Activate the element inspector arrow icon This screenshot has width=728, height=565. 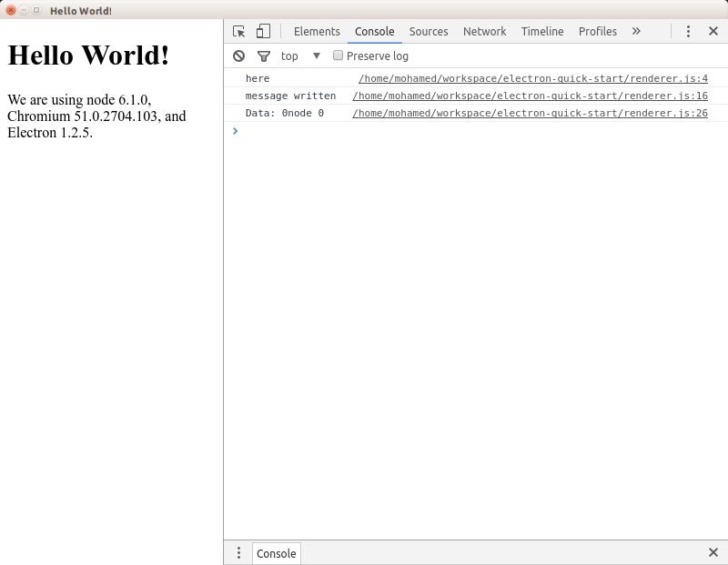click(x=238, y=31)
